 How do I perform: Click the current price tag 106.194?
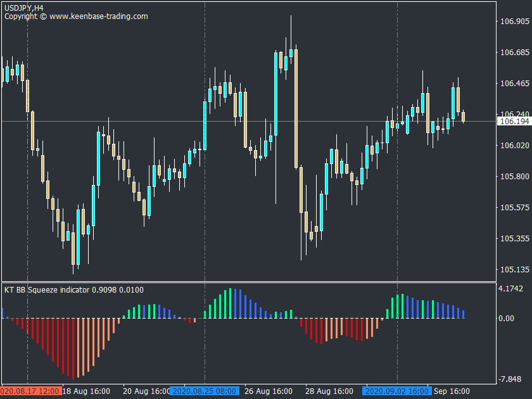(x=514, y=122)
